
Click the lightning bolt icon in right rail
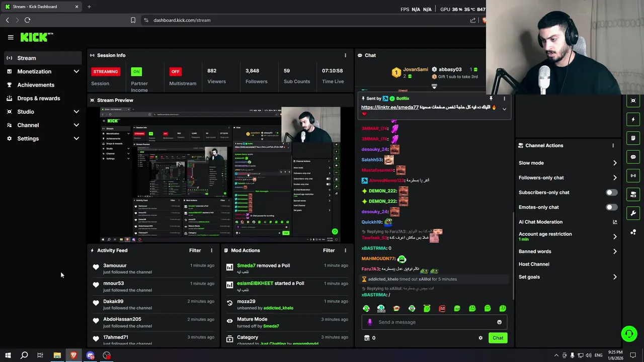click(633, 119)
